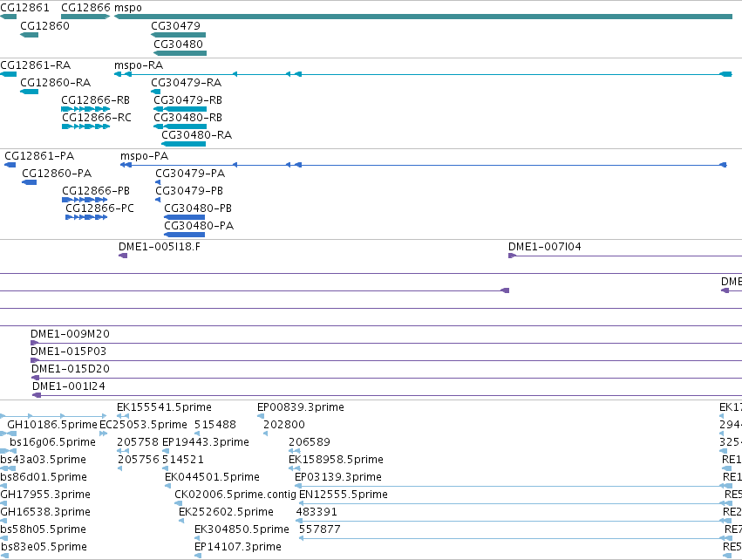The height and width of the screenshot is (560, 742).
Task: Click the CG30480 gene label
Action: point(179,44)
